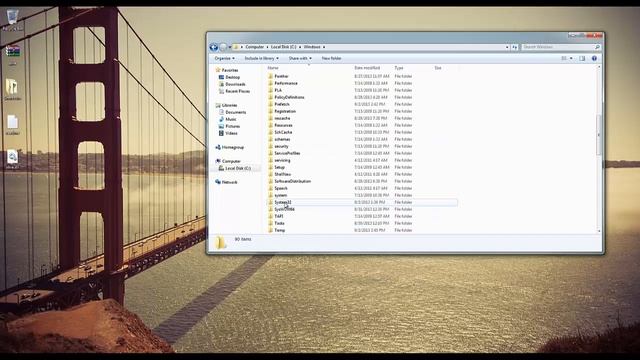Image resolution: width=640 pixels, height=360 pixels.
Task: Select the schemas folder icon
Action: point(271,139)
